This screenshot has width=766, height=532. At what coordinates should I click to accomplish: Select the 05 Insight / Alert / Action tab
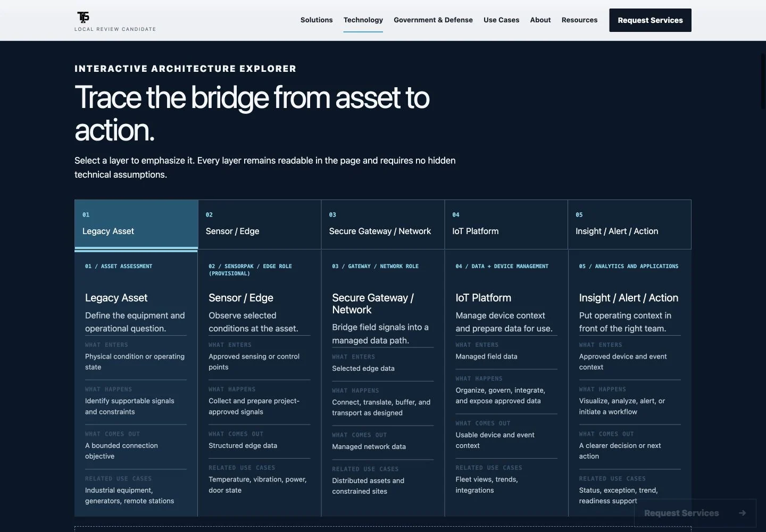pyautogui.click(x=629, y=224)
